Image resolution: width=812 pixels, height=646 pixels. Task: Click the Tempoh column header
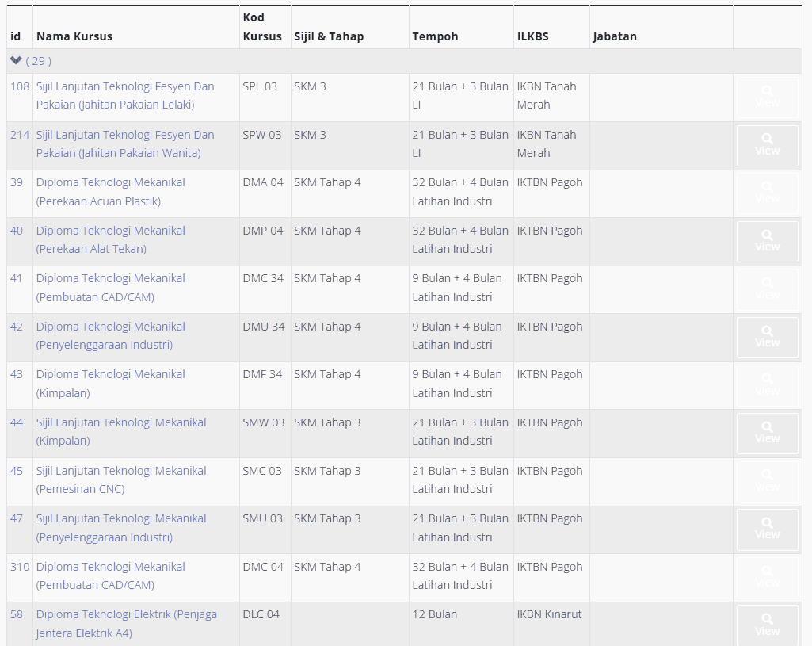pyautogui.click(x=435, y=36)
